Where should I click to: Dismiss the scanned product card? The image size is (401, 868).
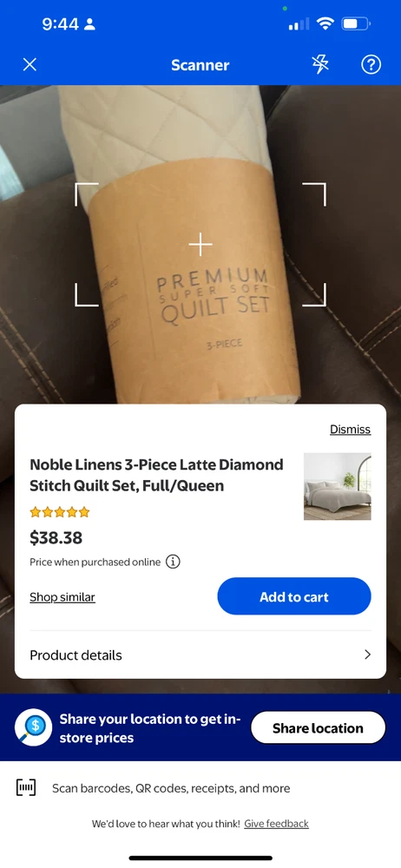[350, 429]
